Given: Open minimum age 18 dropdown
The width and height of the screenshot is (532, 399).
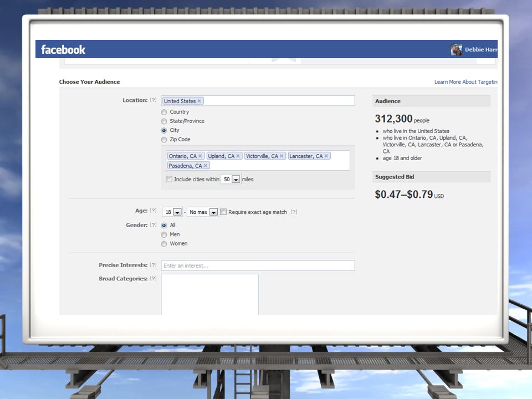Looking at the screenshot, I should [172, 212].
